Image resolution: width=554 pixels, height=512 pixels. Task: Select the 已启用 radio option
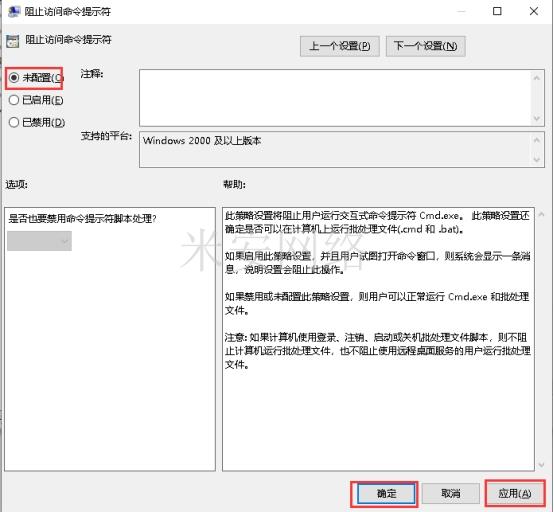[13, 100]
